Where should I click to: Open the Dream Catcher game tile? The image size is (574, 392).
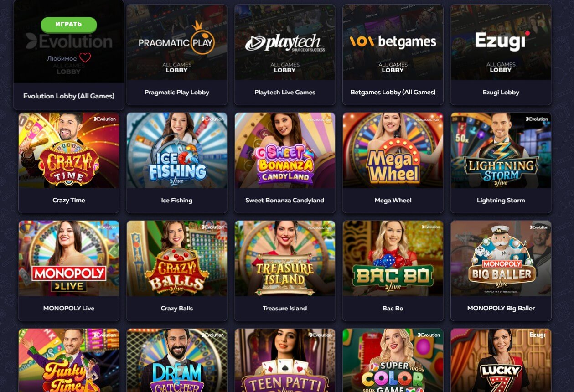pyautogui.click(x=176, y=360)
